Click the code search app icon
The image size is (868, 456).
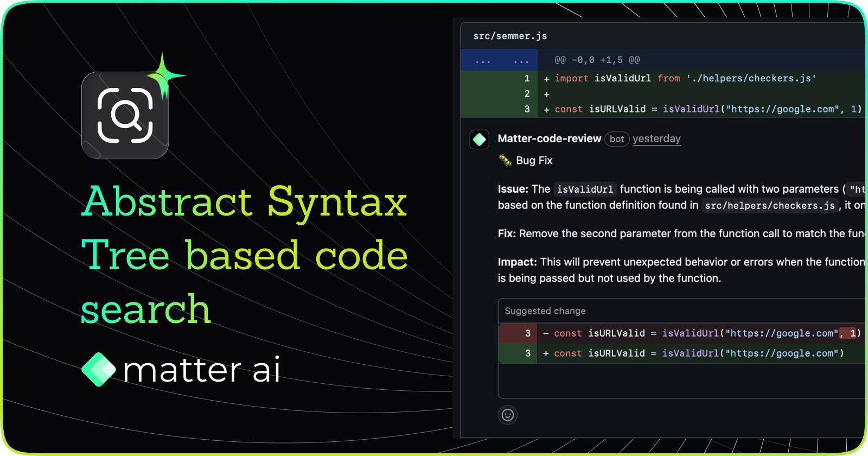tap(125, 115)
